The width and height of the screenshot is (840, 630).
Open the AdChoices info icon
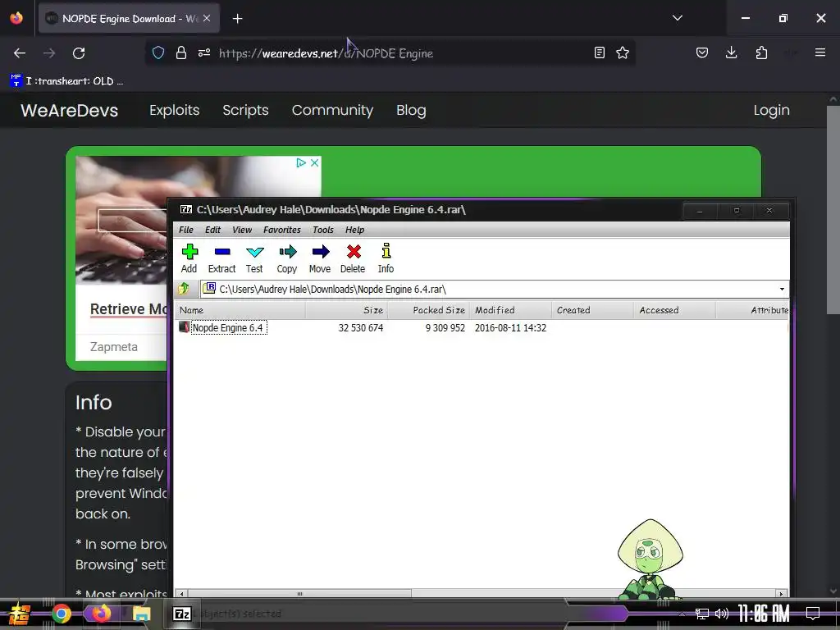pyautogui.click(x=301, y=162)
